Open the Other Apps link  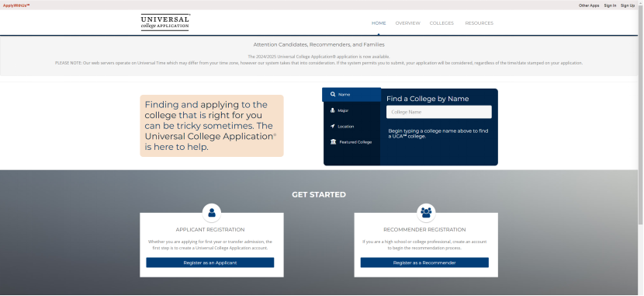589,5
